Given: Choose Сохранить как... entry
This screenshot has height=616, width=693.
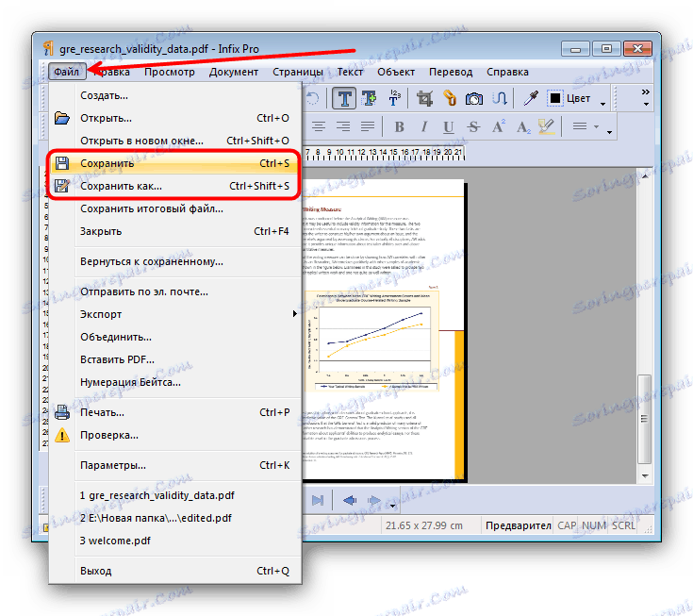Looking at the screenshot, I should [175, 186].
